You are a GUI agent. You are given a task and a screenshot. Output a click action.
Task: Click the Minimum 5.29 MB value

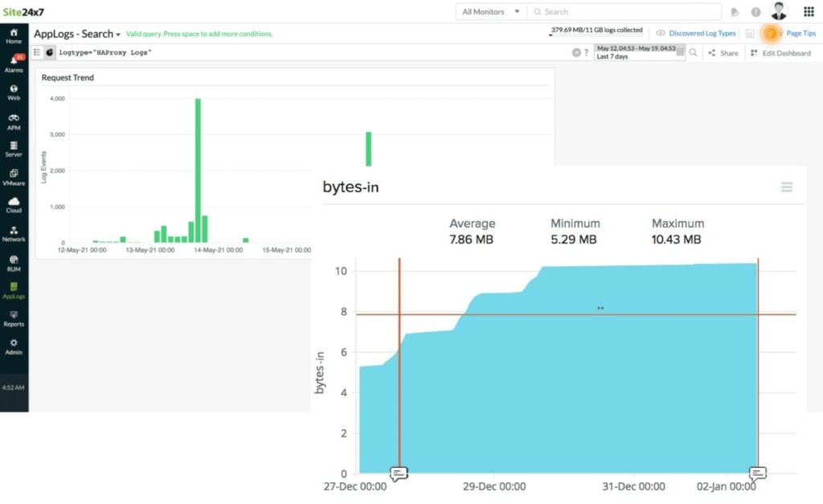(x=573, y=240)
